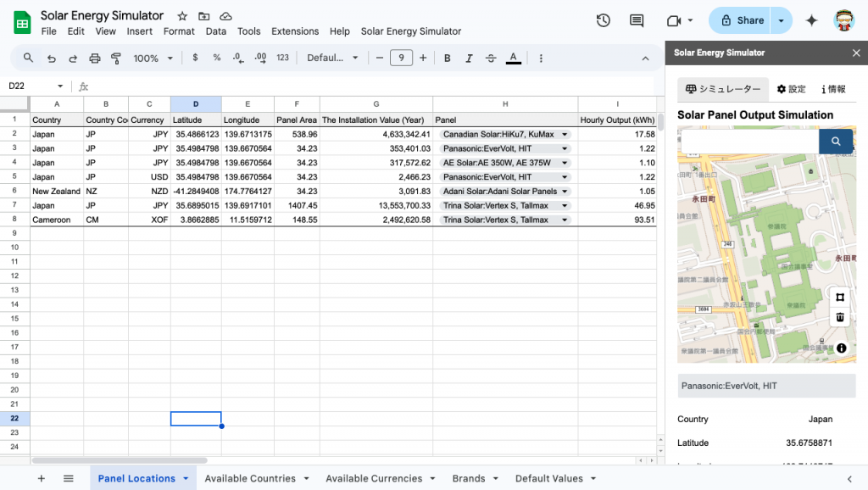Image resolution: width=868 pixels, height=490 pixels.
Task: Search the menus with magnifier icon
Action: point(28,58)
